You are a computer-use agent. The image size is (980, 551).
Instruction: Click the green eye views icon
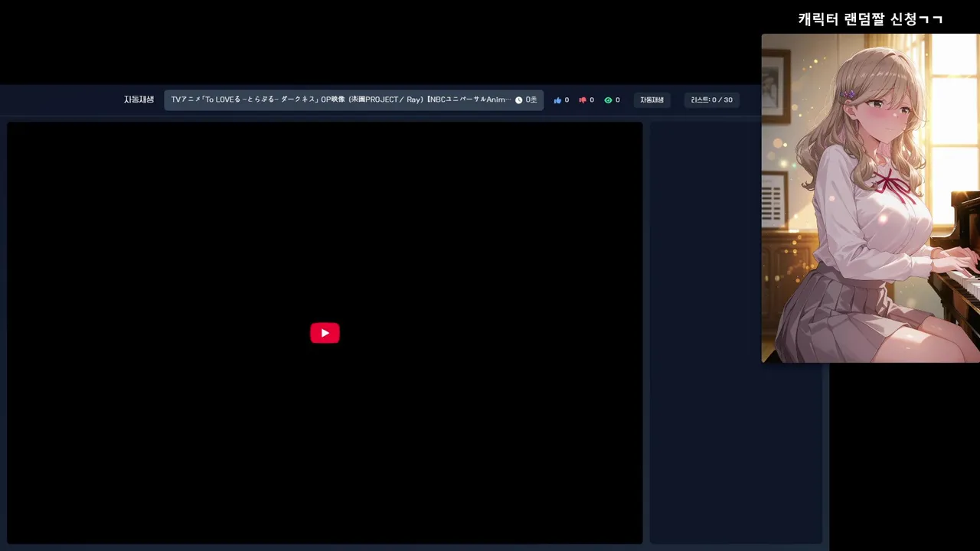point(608,100)
